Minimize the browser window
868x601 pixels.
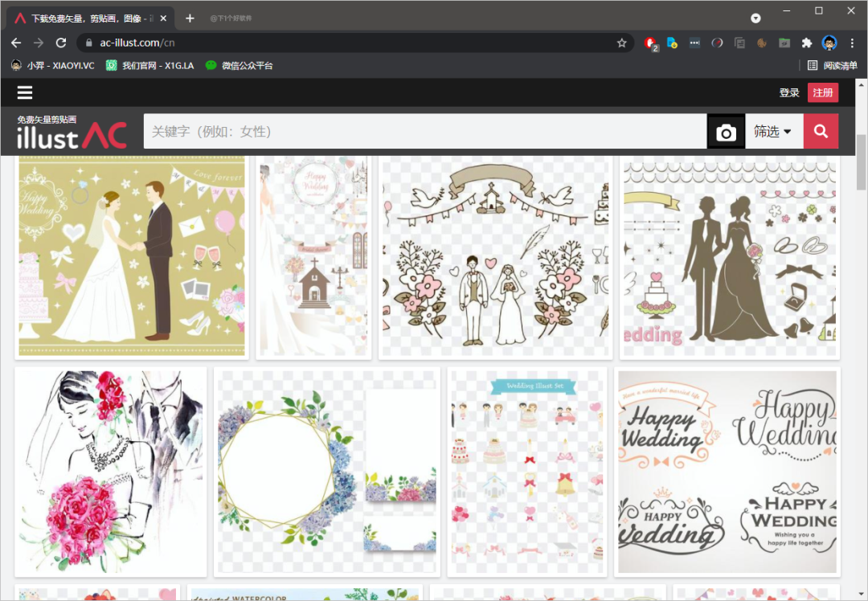pyautogui.click(x=786, y=10)
